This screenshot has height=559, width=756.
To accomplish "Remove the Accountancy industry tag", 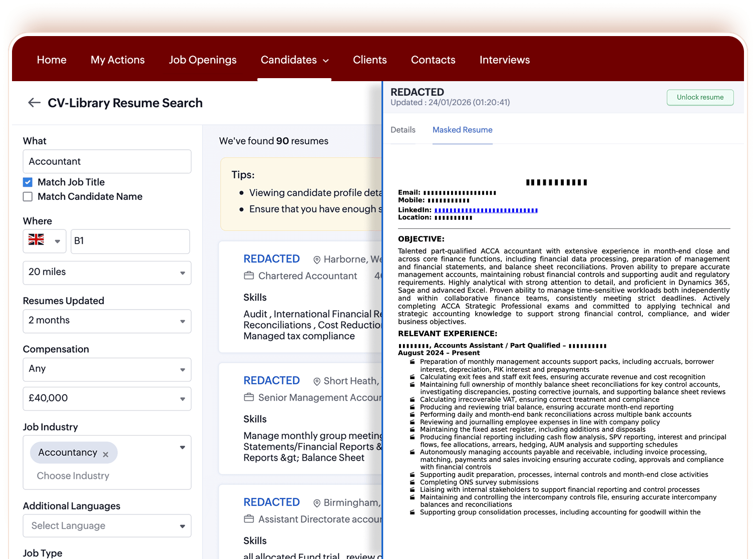I will tap(106, 454).
